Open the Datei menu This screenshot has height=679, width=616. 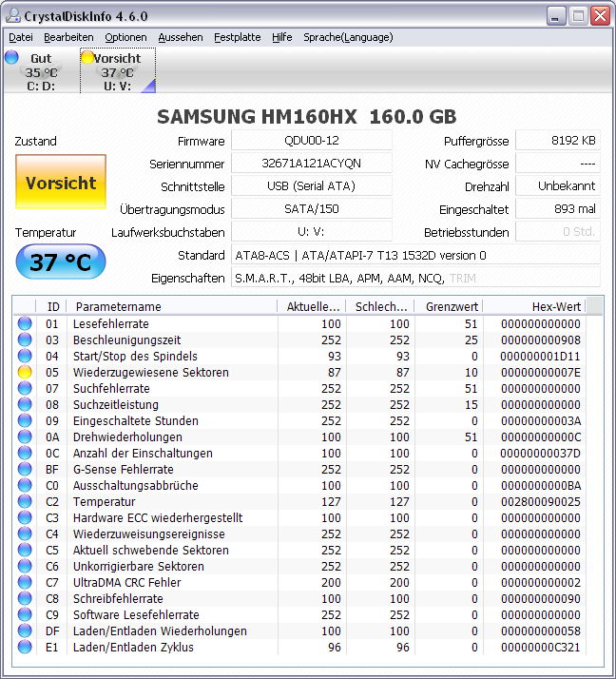pyautogui.click(x=21, y=38)
